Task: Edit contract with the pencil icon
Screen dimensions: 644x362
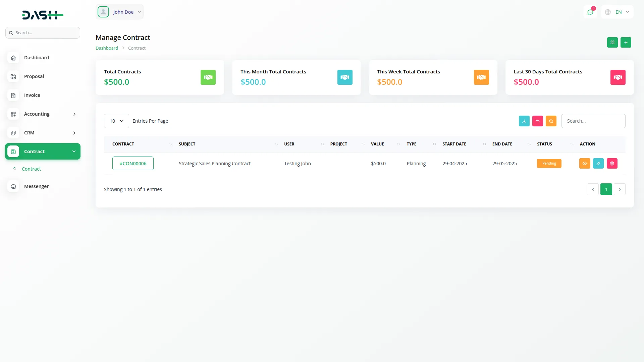Action: point(598,164)
